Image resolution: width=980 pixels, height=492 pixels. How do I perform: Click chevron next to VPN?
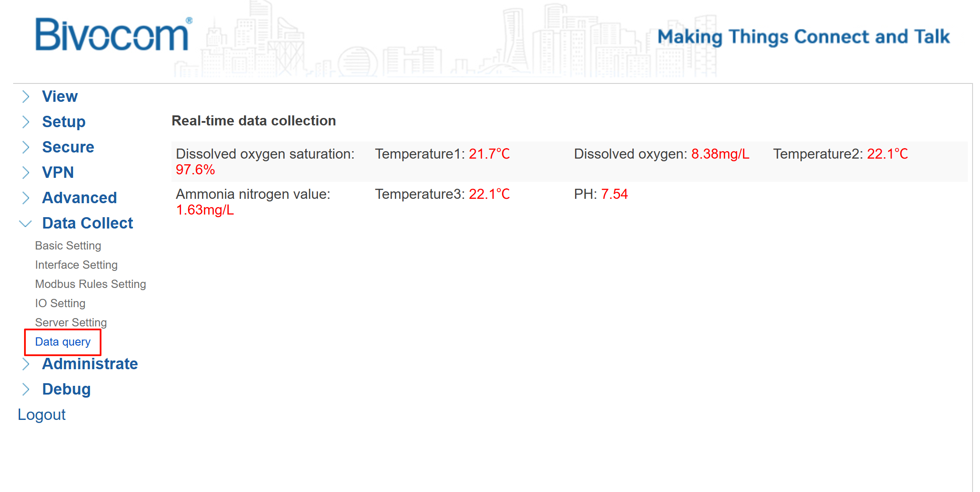(26, 173)
